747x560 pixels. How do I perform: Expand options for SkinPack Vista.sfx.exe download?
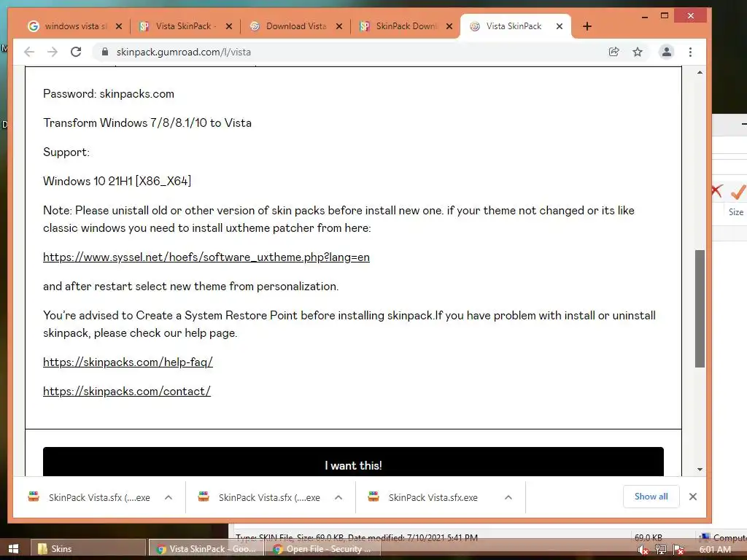click(508, 497)
